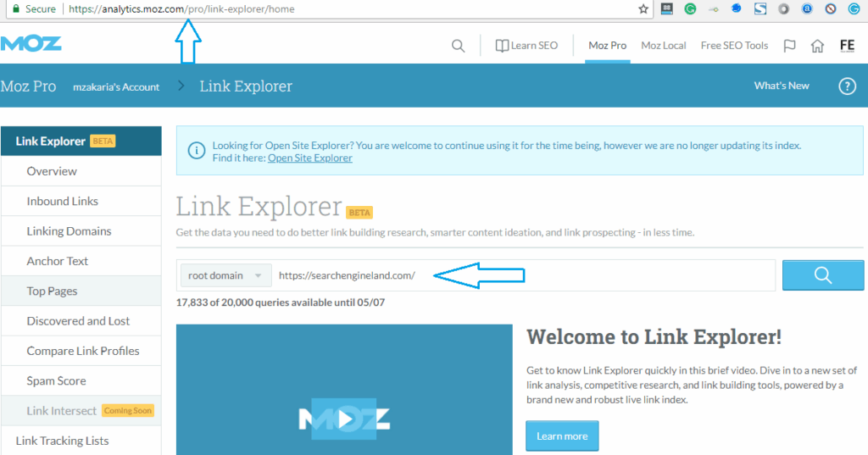Screen dimensions: 868x455
Task: Click the red blocked-circle extension icon
Action: 831,8
